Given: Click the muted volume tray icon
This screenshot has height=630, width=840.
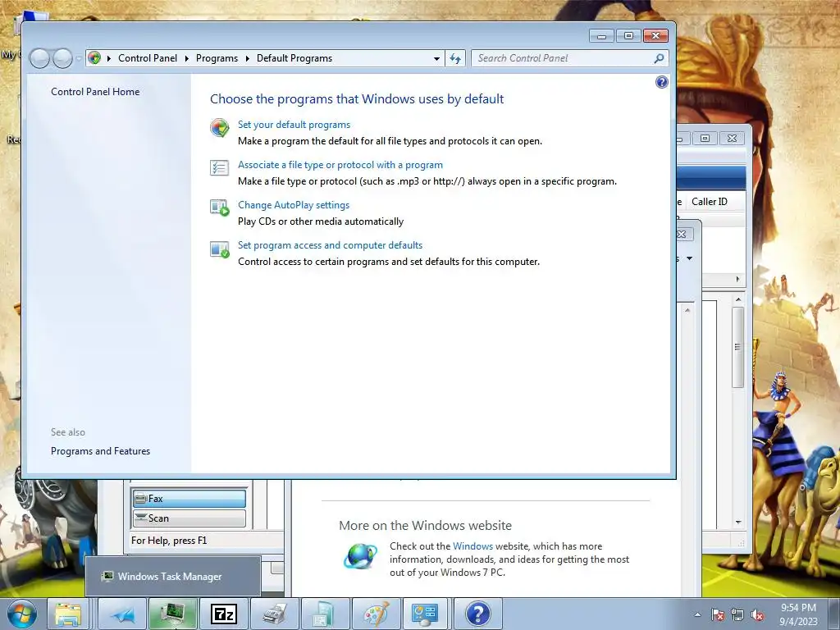Looking at the screenshot, I should 757,614.
